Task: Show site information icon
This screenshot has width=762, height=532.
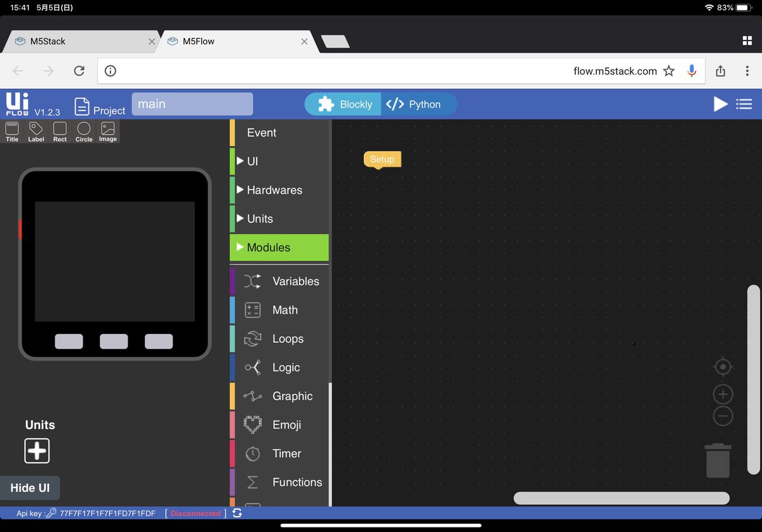Action: click(x=110, y=71)
